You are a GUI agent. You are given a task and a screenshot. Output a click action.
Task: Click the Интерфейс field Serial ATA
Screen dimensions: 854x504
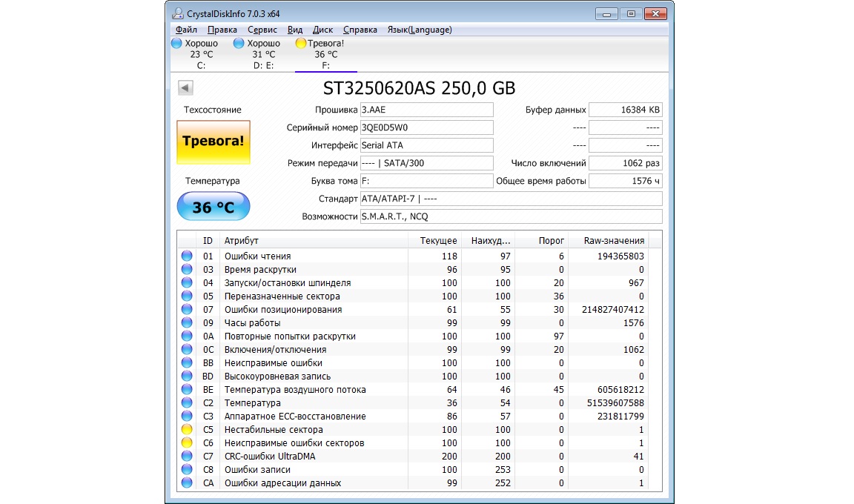(426, 145)
